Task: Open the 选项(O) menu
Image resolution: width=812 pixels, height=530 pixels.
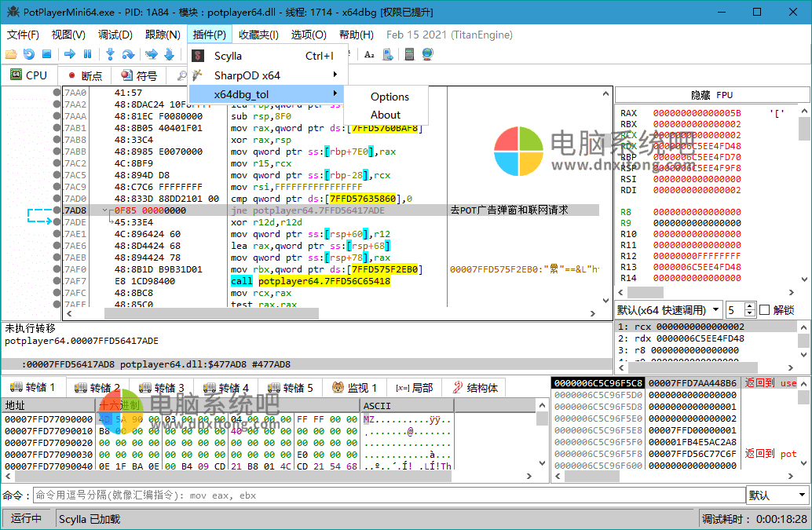Action: tap(309, 35)
